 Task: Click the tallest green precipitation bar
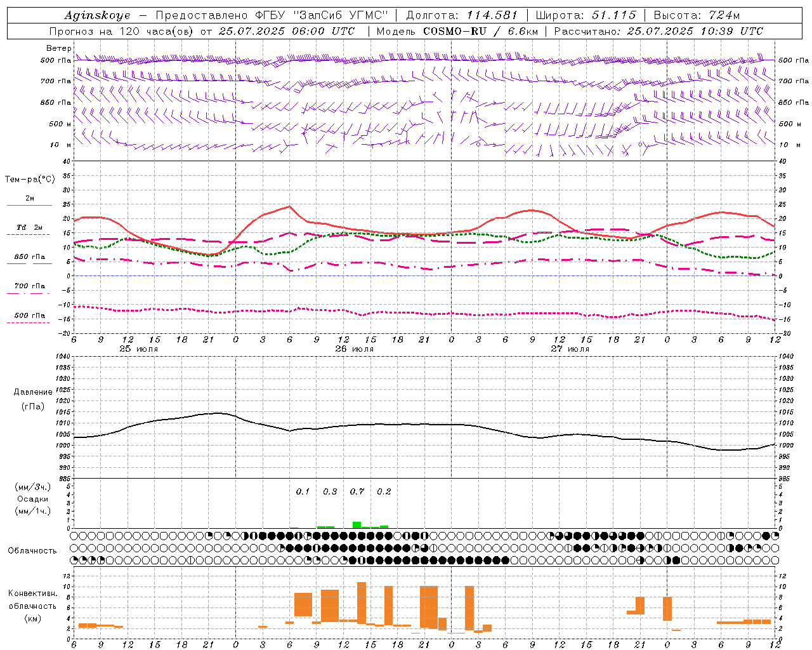tap(357, 525)
